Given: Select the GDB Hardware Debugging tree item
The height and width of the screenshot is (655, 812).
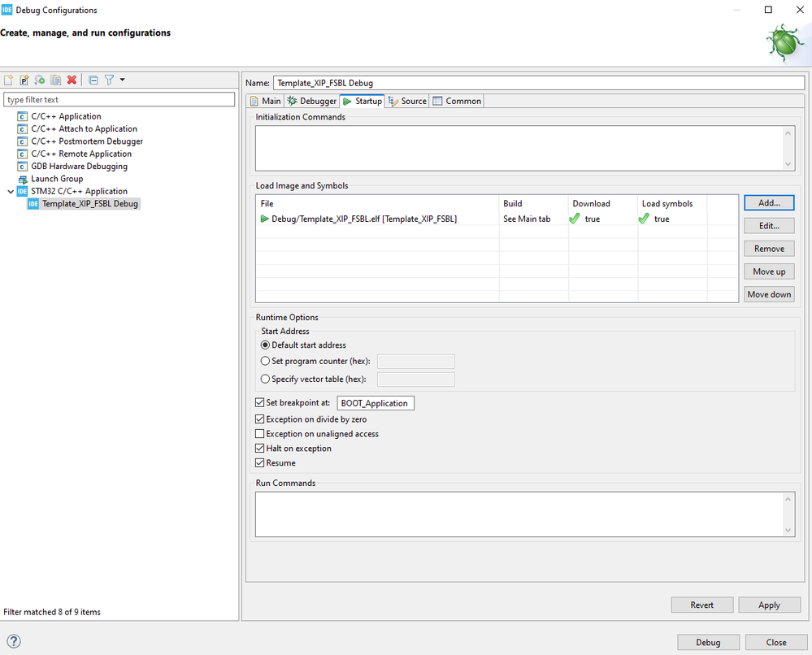Looking at the screenshot, I should (x=79, y=167).
